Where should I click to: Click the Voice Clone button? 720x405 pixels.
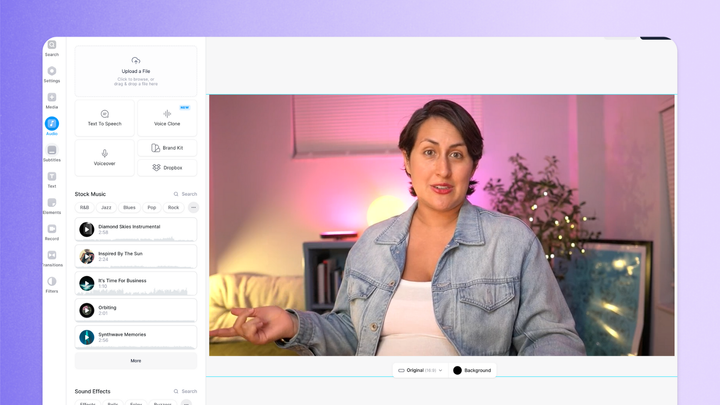pyautogui.click(x=167, y=118)
